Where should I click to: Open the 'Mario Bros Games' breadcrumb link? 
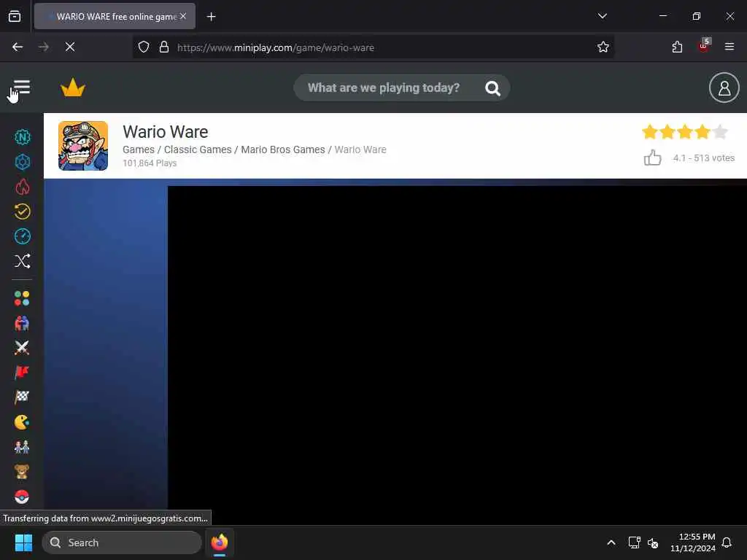pos(283,149)
